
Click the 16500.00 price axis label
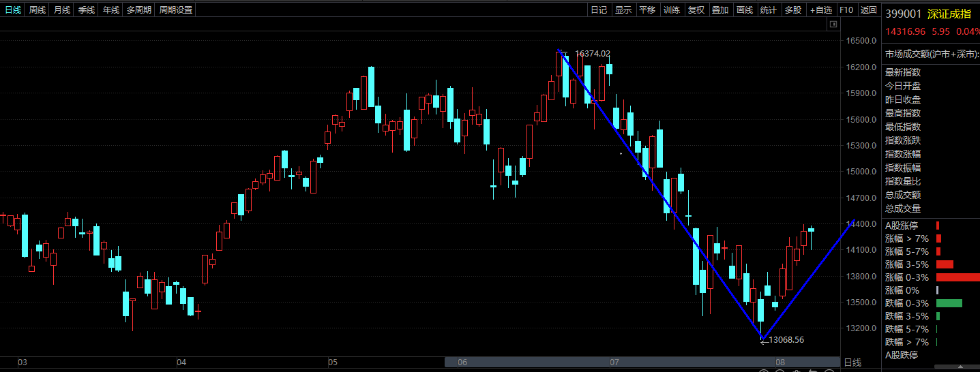pos(860,41)
